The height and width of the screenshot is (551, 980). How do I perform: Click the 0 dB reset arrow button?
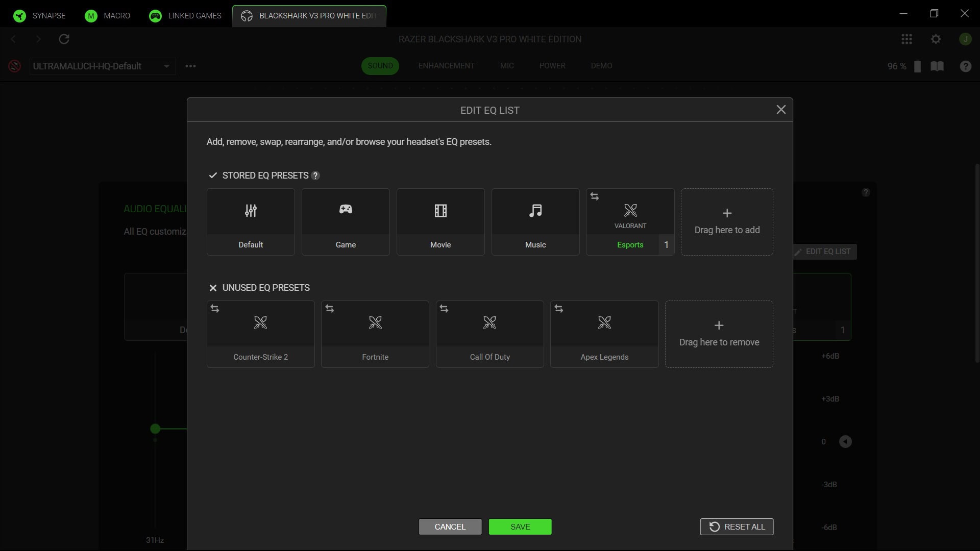[845, 442]
